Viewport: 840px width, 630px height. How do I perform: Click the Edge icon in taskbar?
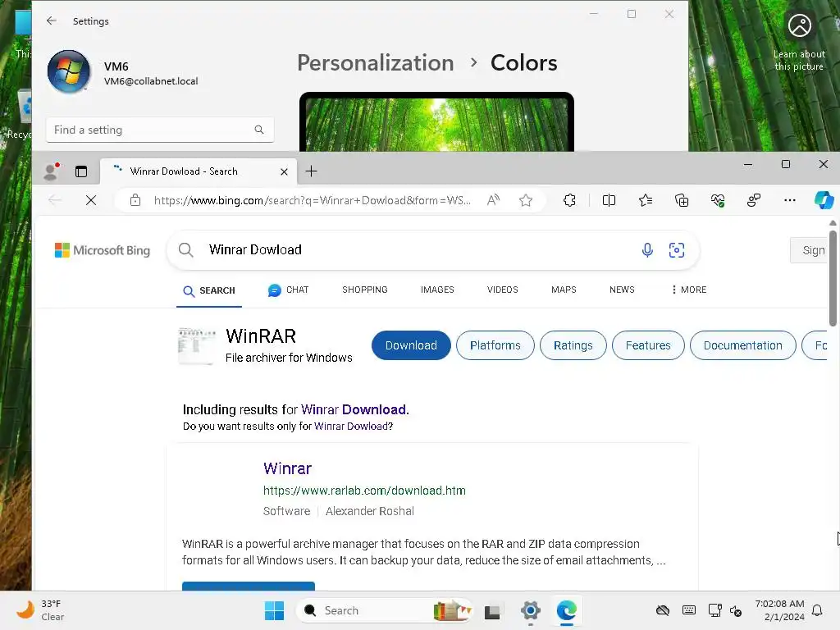pos(566,610)
